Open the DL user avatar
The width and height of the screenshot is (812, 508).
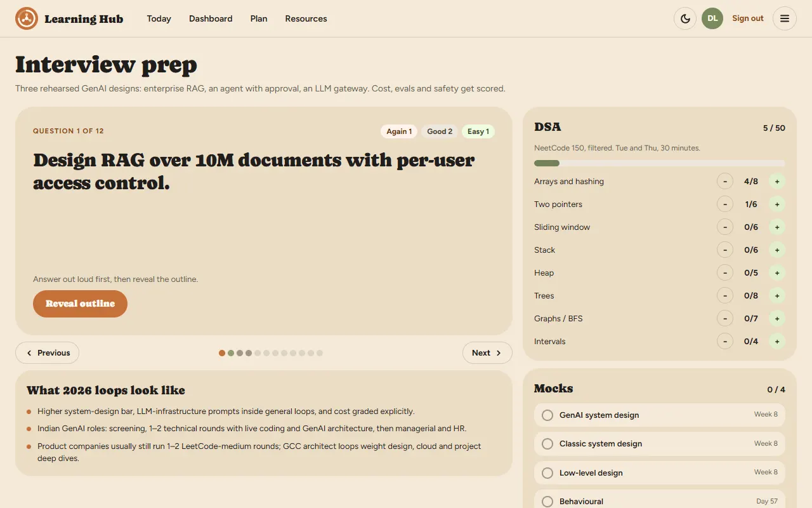pos(712,18)
